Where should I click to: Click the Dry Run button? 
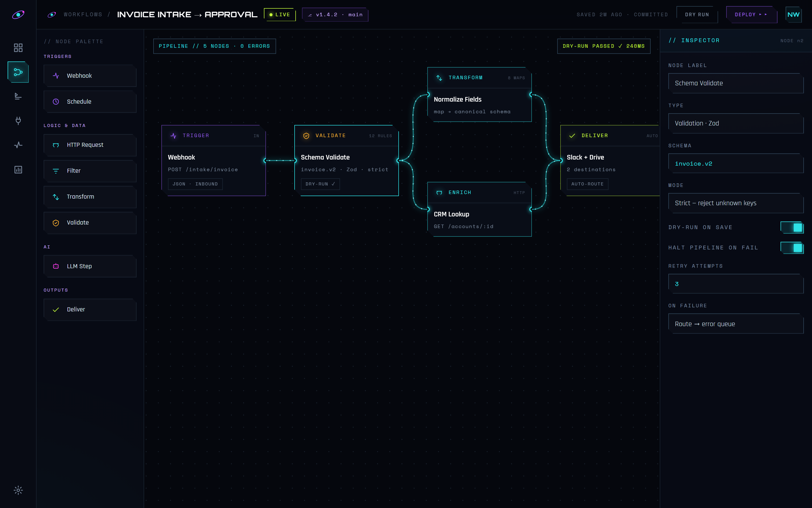pos(697,15)
